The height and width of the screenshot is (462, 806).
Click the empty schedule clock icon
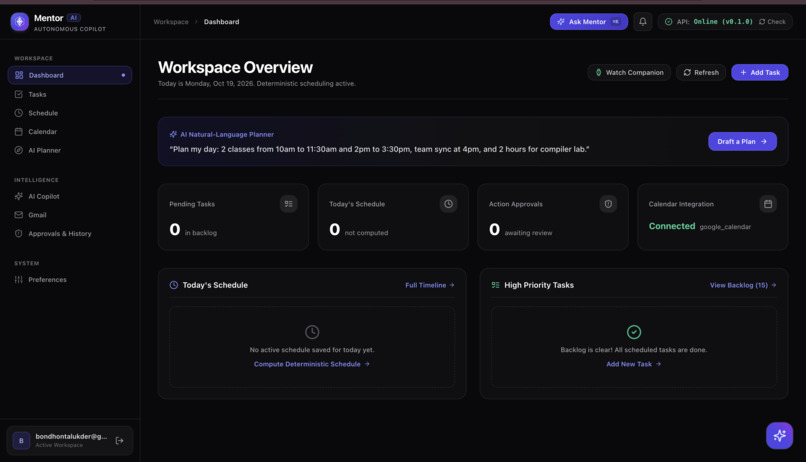point(312,332)
